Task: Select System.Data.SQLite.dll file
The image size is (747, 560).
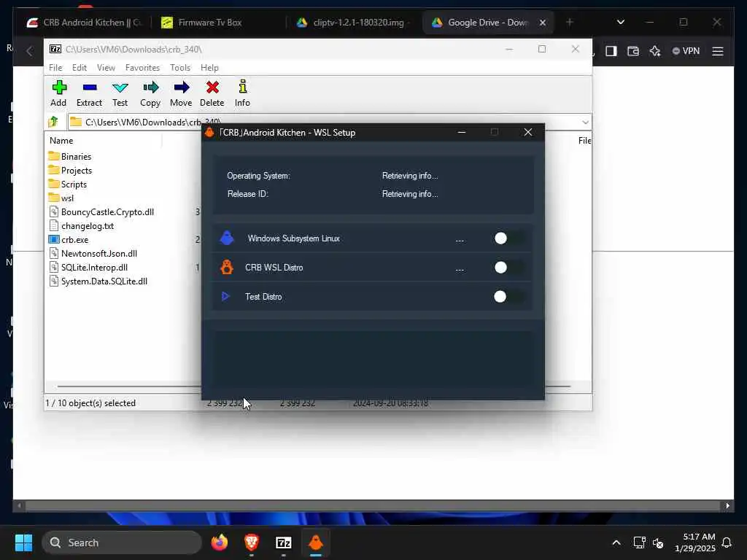Action: coord(98,281)
